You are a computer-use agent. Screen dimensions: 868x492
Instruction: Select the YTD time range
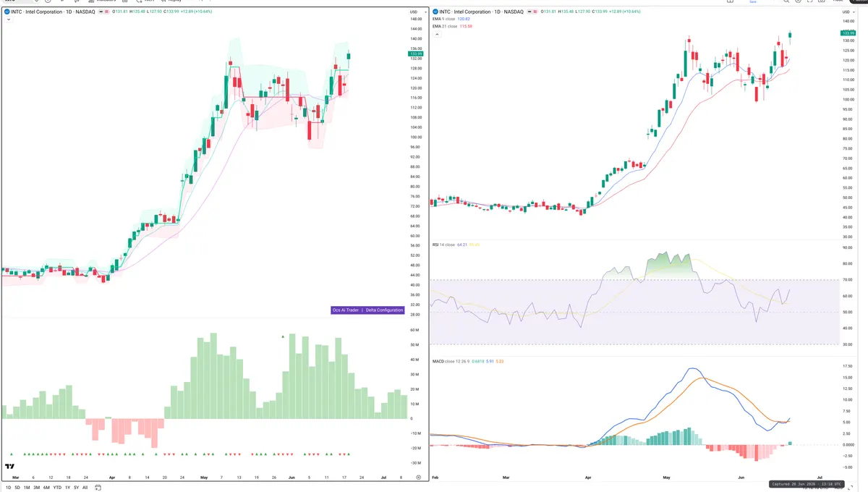point(57,488)
